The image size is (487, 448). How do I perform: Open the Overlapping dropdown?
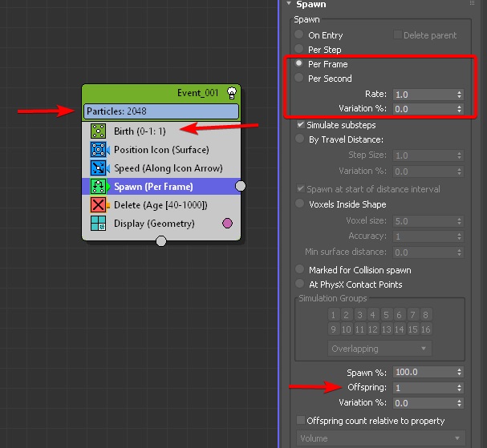click(379, 349)
